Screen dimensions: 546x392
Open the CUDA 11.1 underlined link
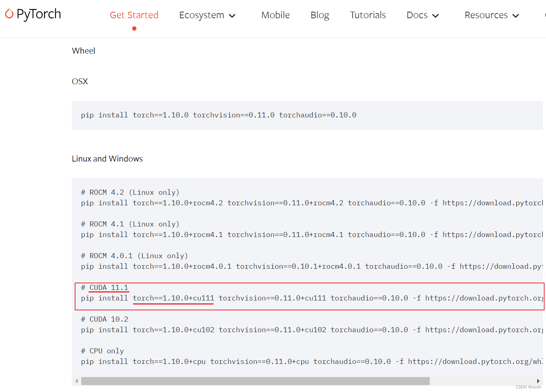pos(109,287)
